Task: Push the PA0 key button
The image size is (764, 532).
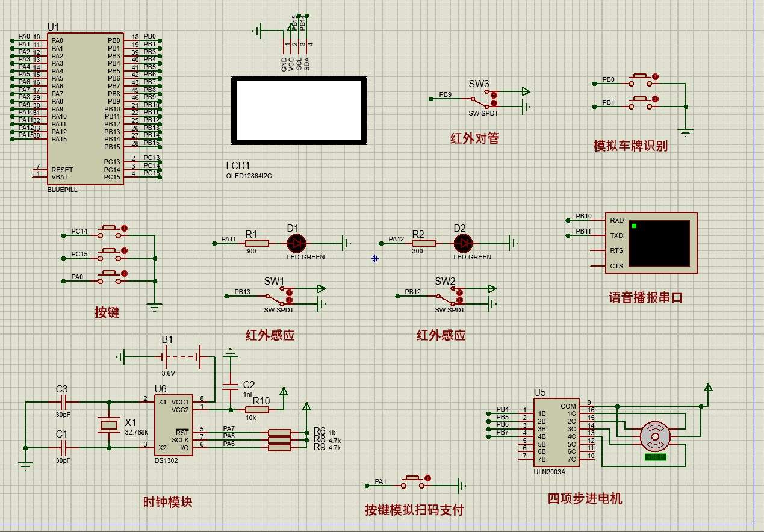Action: pyautogui.click(x=110, y=277)
